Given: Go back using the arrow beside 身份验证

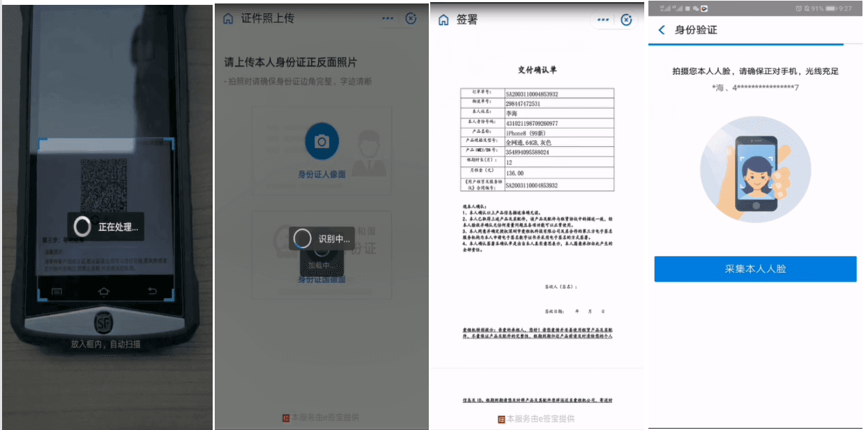Looking at the screenshot, I should coord(662,30).
